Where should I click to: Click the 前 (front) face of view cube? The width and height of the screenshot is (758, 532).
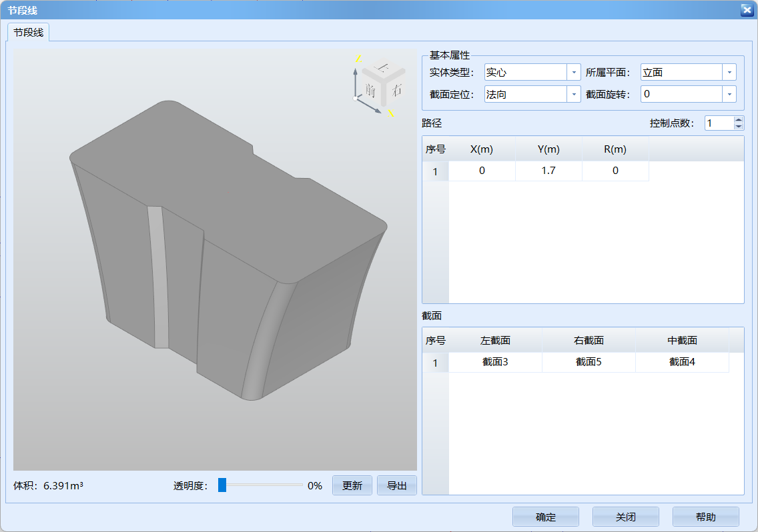371,90
